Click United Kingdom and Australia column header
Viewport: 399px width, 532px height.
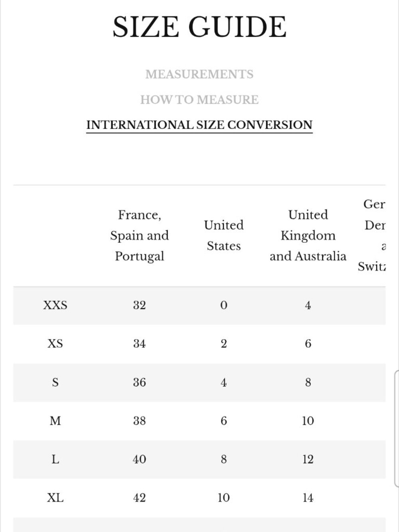point(308,235)
